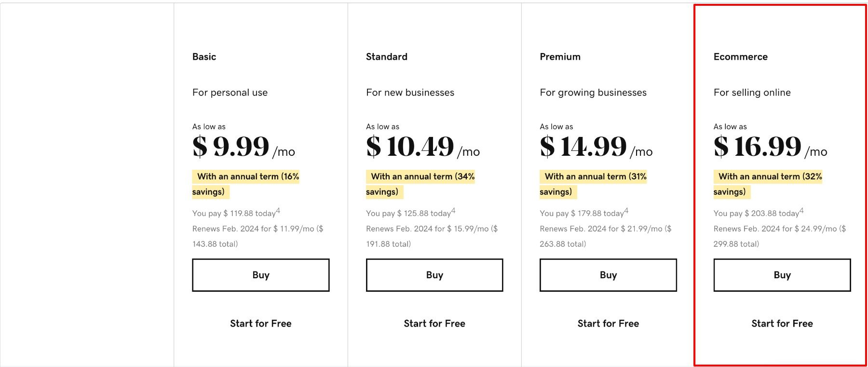This screenshot has width=868, height=367.
Task: Open footnote 4 beside Ecommerce's $203.88
Action: tap(801, 209)
